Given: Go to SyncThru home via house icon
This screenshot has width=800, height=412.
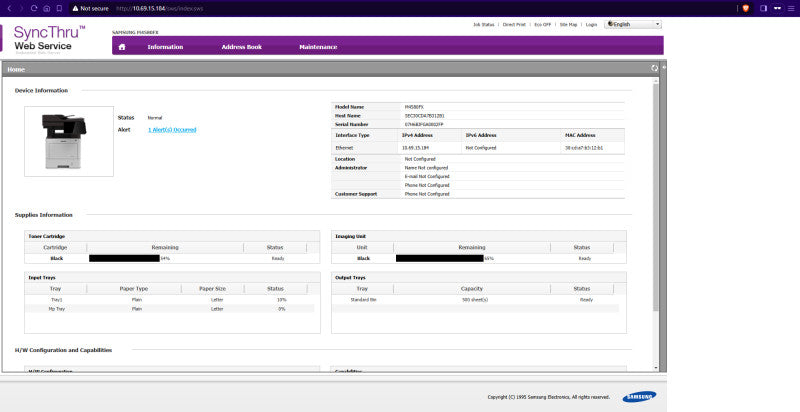Looking at the screenshot, I should (122, 47).
